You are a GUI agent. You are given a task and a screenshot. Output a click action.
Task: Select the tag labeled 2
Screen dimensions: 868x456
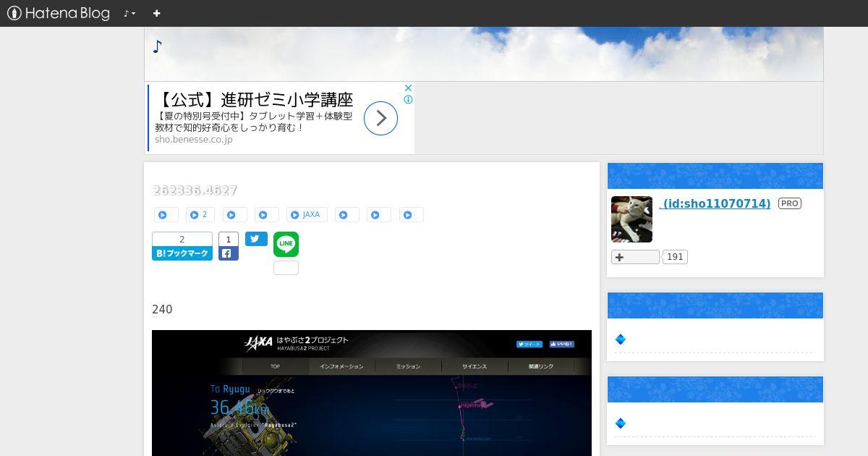point(200,215)
